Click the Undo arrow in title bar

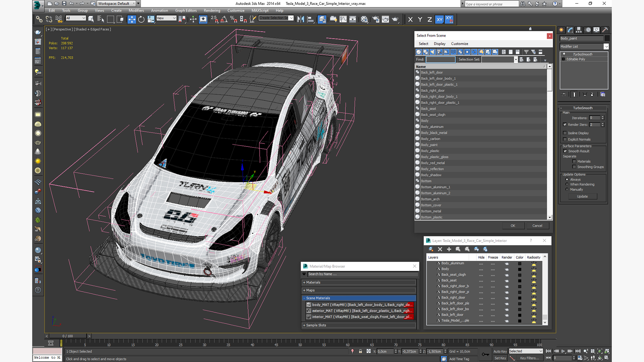pos(71,3)
